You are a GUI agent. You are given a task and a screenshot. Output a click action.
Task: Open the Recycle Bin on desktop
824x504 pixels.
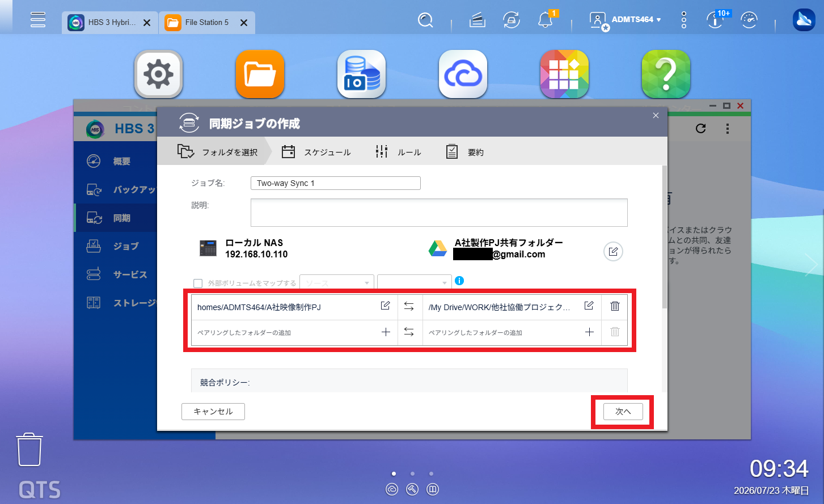click(29, 450)
